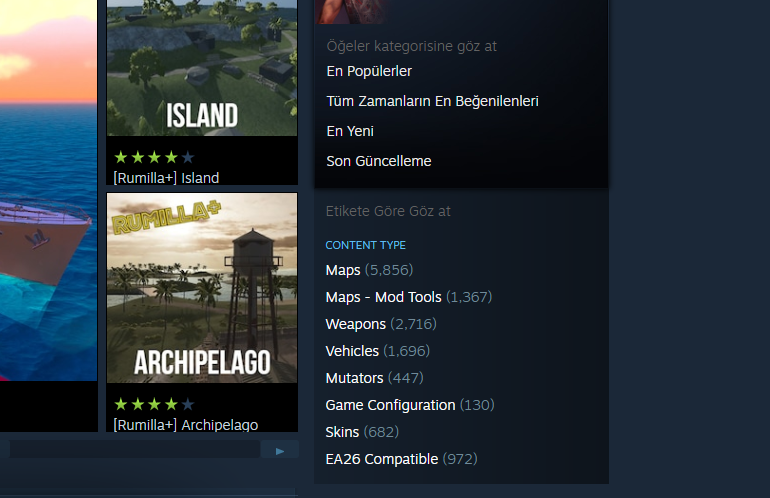Click the Island star rating
Viewport: 770px width, 498px height.
pyautogui.click(x=154, y=157)
